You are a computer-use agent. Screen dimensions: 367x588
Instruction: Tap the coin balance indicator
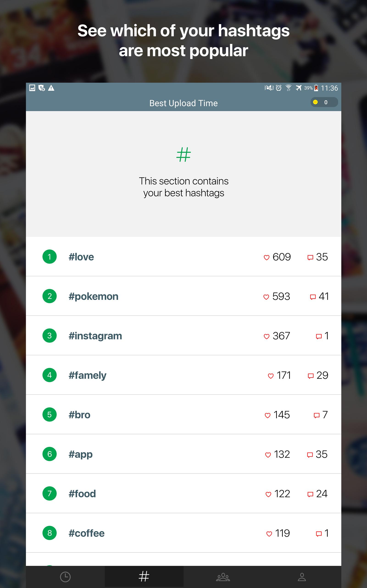click(324, 102)
